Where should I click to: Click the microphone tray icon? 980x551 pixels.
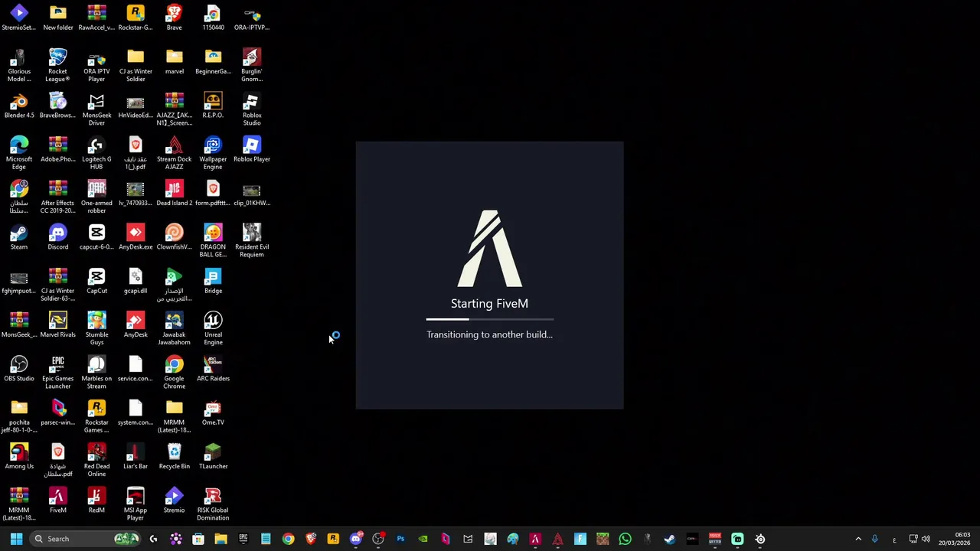(x=874, y=539)
